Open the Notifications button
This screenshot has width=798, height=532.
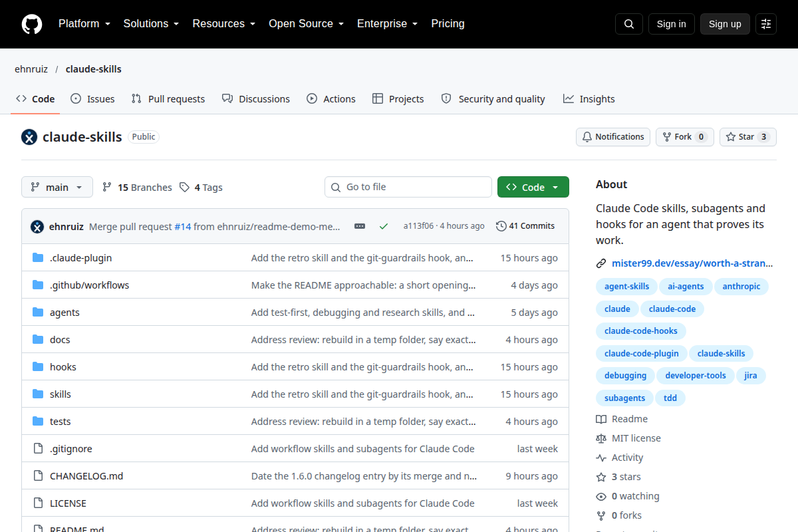pyautogui.click(x=613, y=137)
